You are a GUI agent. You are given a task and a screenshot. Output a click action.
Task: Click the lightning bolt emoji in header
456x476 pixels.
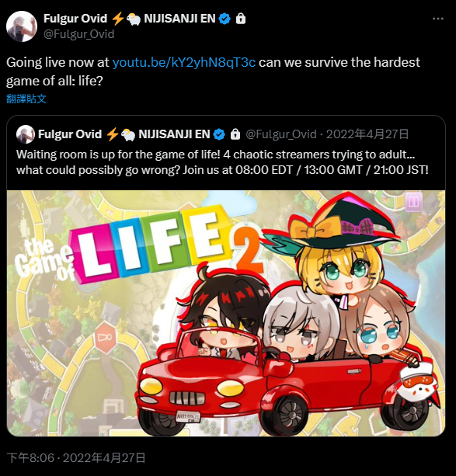pos(117,19)
